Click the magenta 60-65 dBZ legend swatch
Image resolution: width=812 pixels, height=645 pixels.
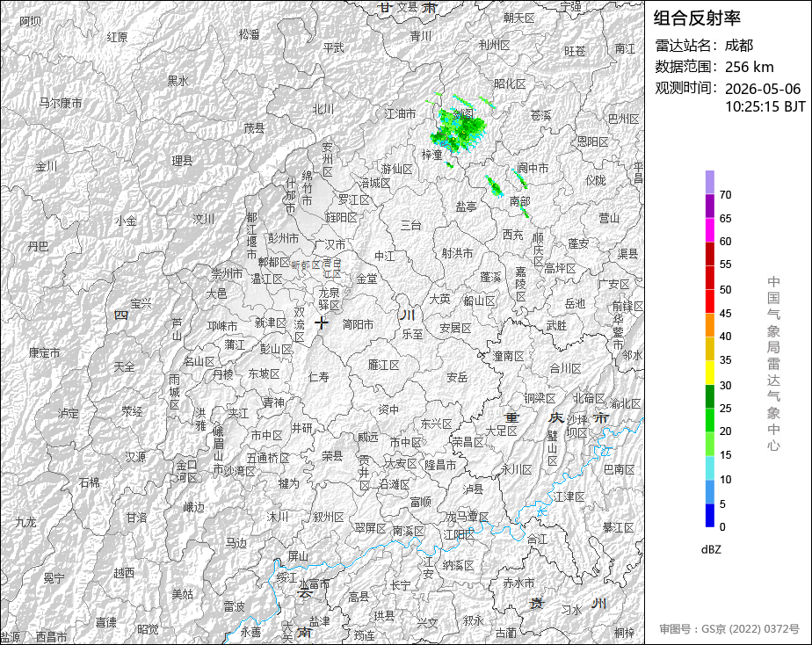pos(709,230)
